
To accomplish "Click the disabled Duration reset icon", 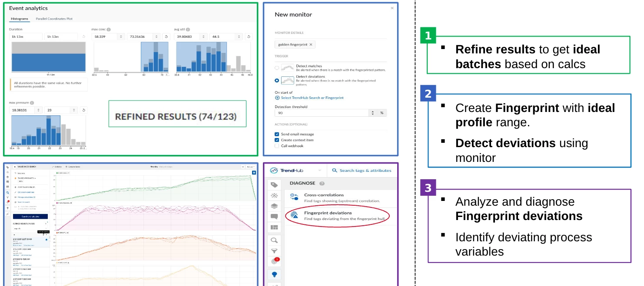I will (x=83, y=37).
